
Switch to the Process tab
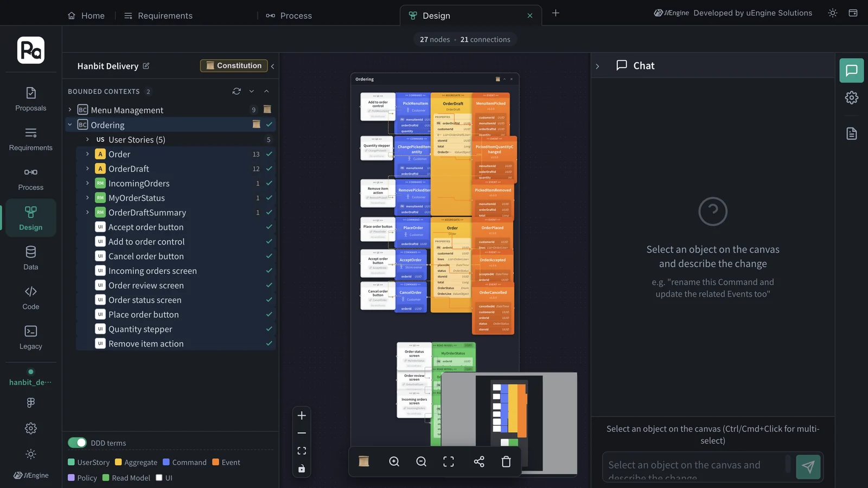pyautogui.click(x=289, y=16)
